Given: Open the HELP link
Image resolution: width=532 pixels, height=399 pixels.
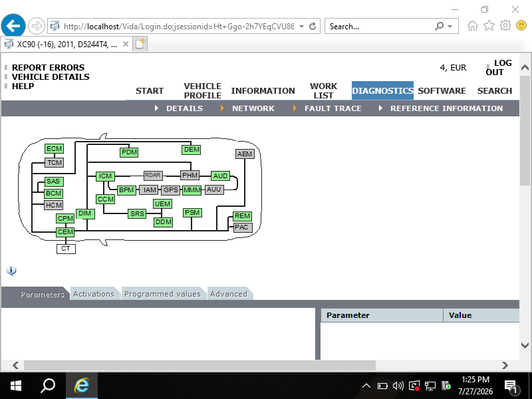Looking at the screenshot, I should pos(23,86).
